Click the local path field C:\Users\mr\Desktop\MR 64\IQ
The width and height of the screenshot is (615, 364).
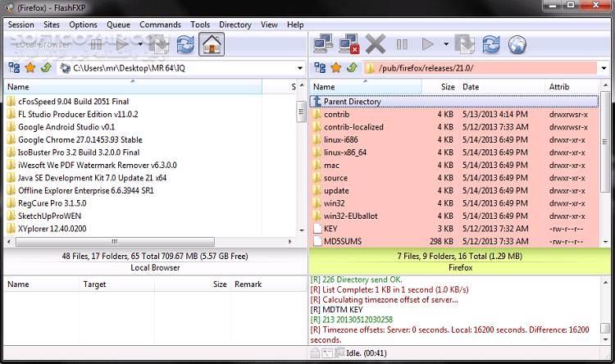[181, 68]
